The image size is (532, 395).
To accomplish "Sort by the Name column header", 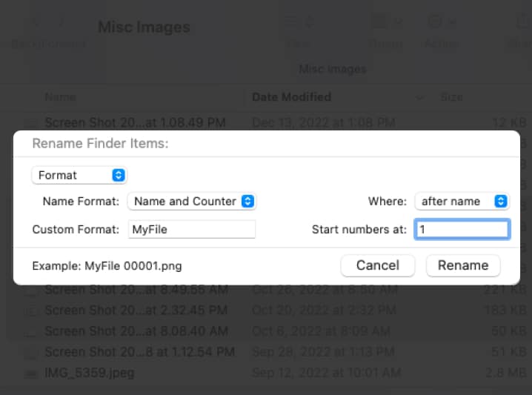I will [59, 97].
